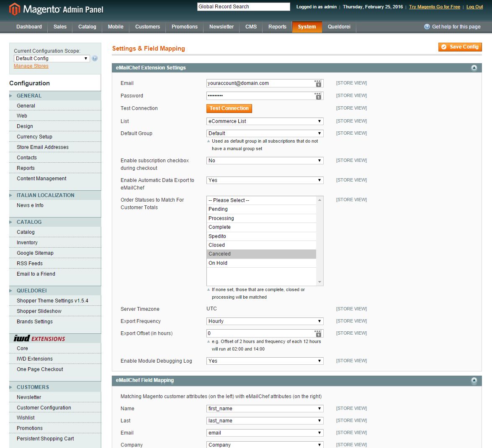Click the QUELDOREI section arrow
Viewport: 492px width, 448px height.
pyautogui.click(x=11, y=291)
